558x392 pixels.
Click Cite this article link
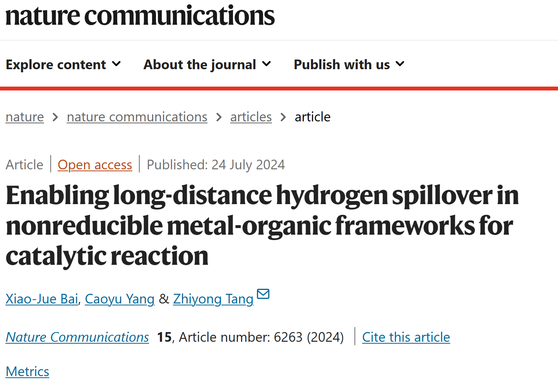tap(406, 337)
